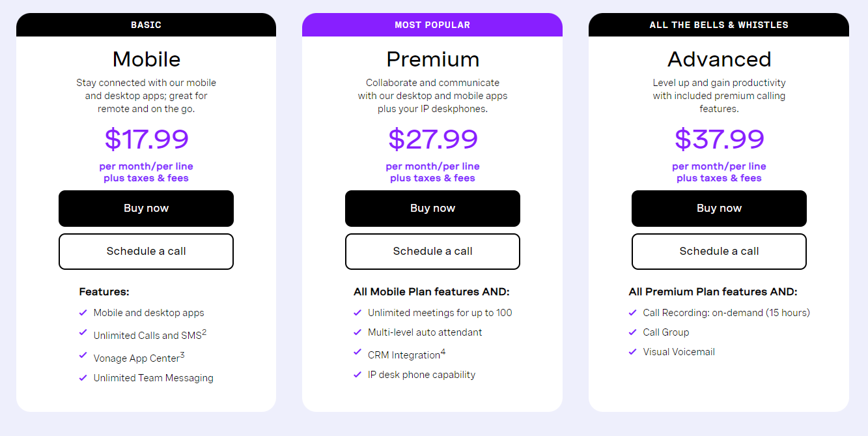Click footnote 3 after Vonage App Center
This screenshot has width=868, height=436.
[182, 355]
